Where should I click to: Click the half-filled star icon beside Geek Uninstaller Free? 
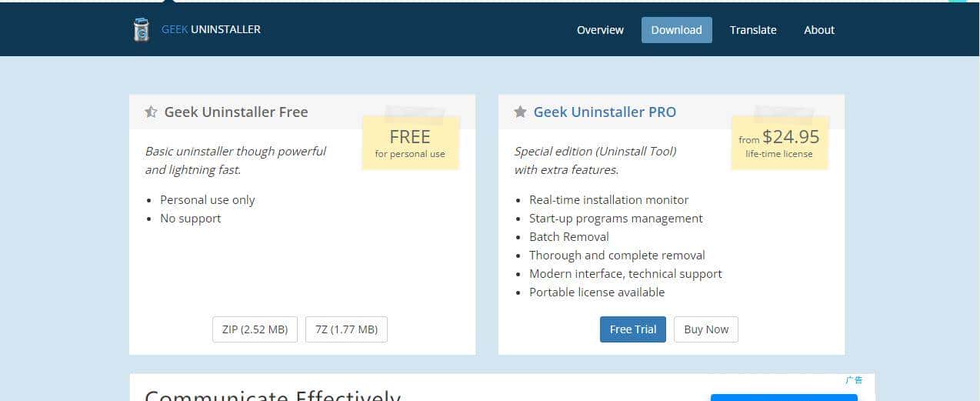151,112
